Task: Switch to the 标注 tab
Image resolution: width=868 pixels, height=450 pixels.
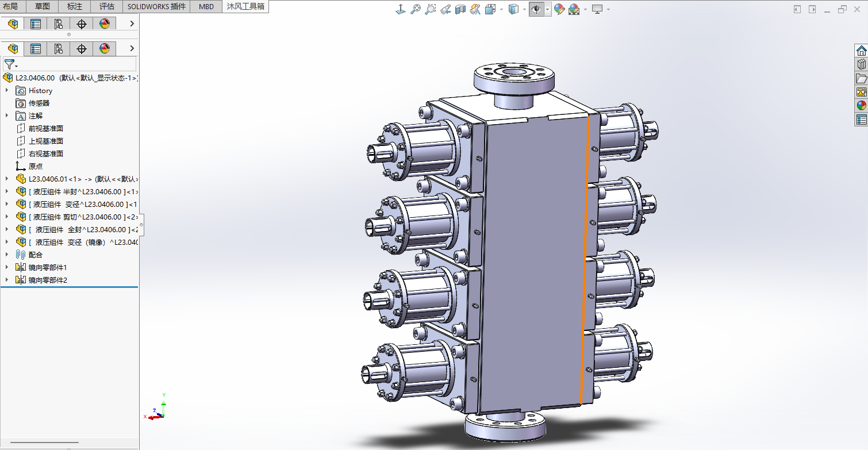Action: (75, 6)
